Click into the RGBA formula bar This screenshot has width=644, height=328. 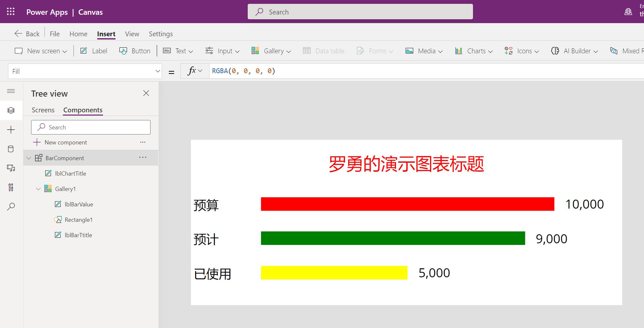point(427,71)
